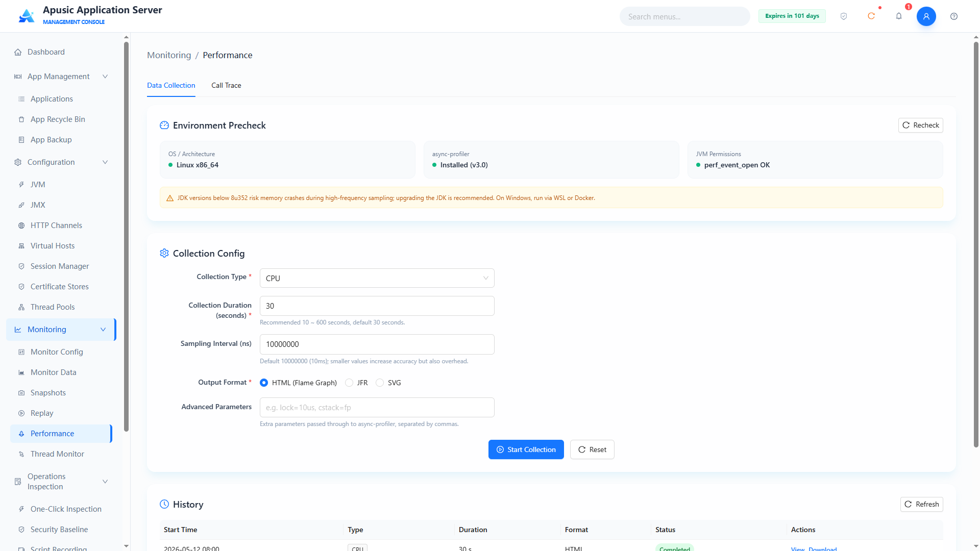Viewport: 980px width, 551px height.
Task: Switch to the Call Trace tab
Action: pyautogui.click(x=226, y=85)
